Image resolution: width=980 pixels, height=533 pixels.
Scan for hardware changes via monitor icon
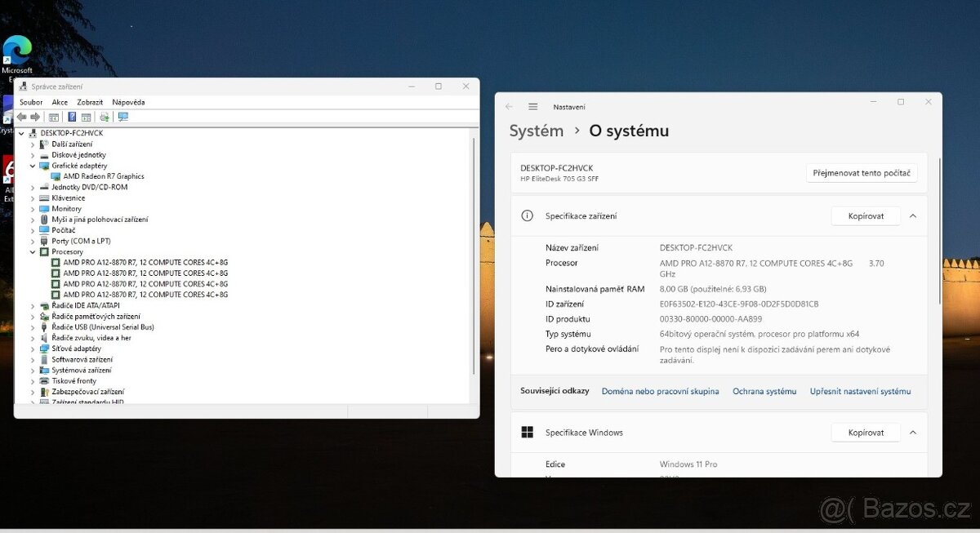tap(123, 117)
